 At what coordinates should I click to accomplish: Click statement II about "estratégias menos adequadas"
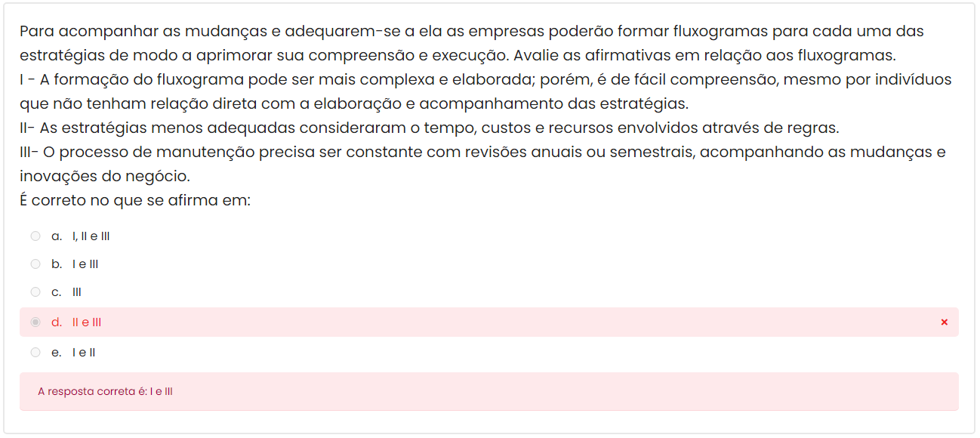click(x=429, y=128)
